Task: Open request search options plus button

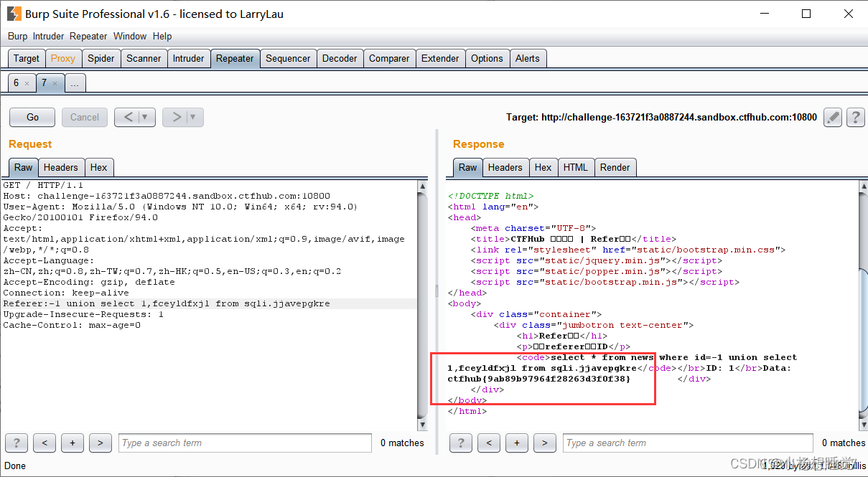Action: coord(73,443)
